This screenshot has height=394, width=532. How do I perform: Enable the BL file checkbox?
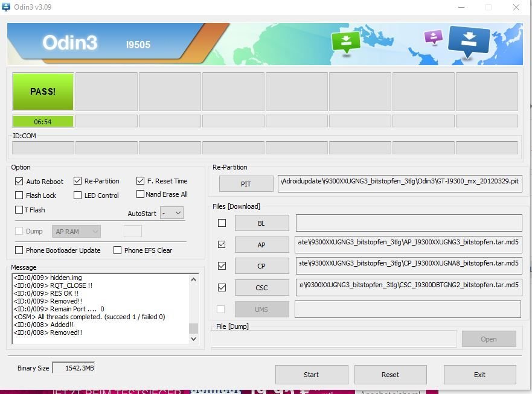tap(222, 223)
